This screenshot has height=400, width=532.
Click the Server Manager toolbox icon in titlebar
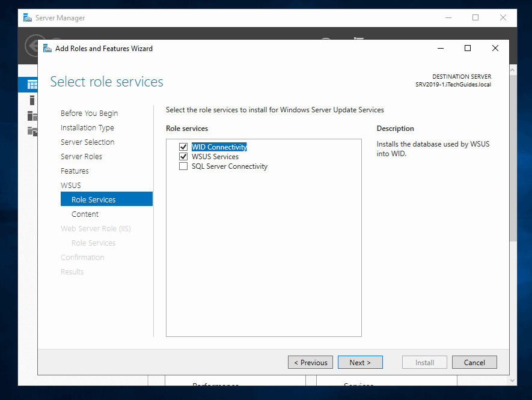pos(26,17)
